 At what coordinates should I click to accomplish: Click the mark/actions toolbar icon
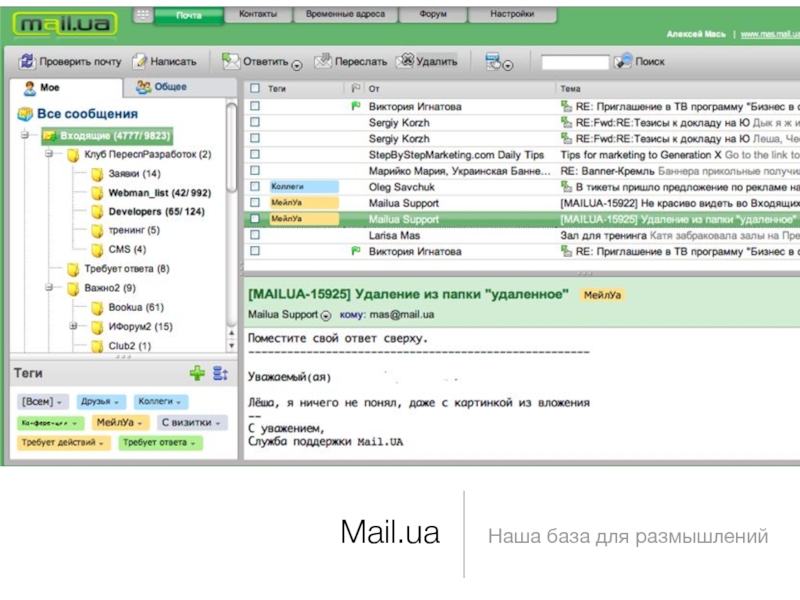tap(493, 61)
